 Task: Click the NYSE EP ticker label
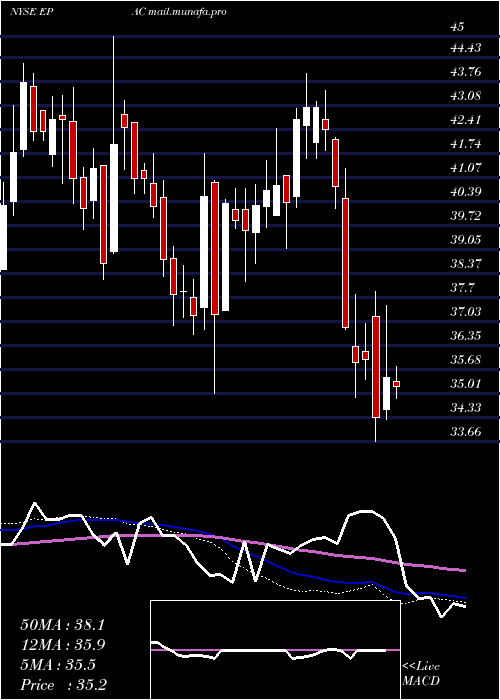point(30,12)
